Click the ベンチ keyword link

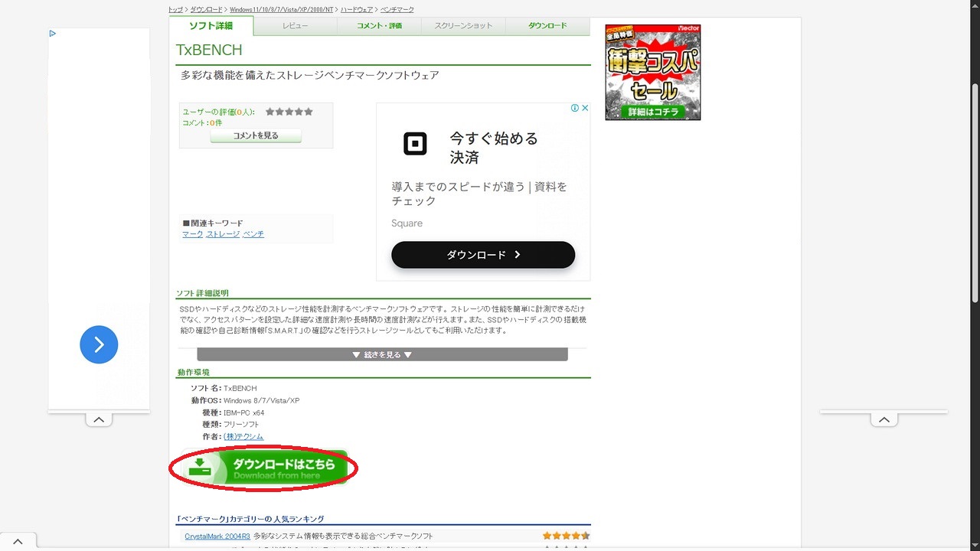point(253,234)
